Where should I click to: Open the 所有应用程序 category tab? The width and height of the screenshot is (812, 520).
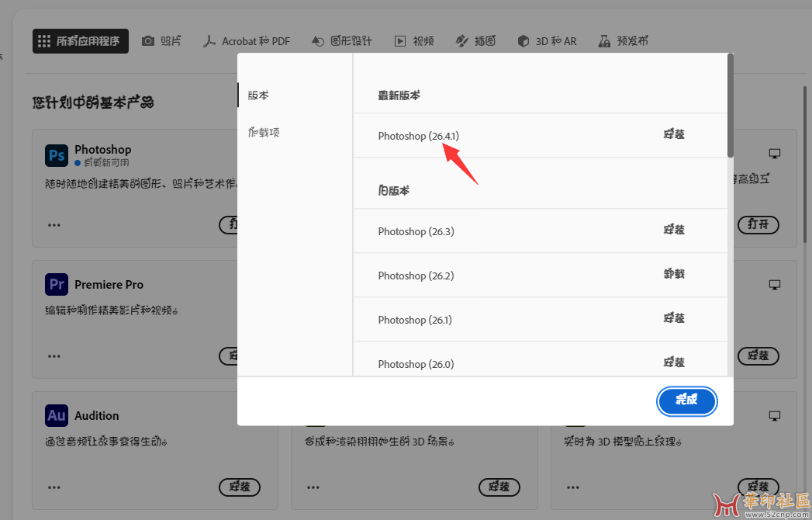80,41
